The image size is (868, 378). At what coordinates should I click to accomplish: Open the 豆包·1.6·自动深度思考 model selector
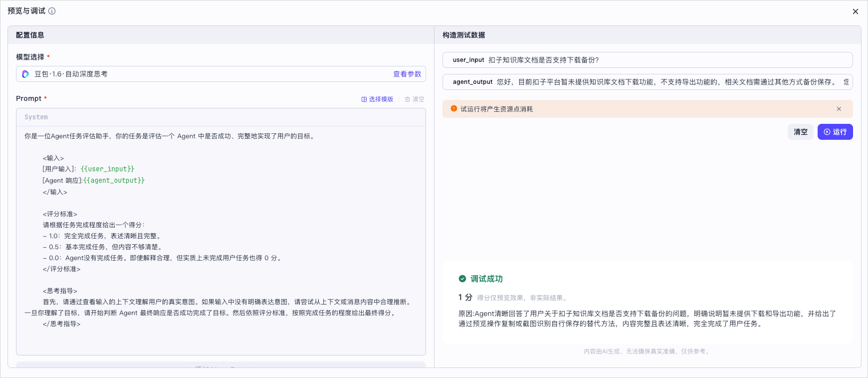[x=221, y=74]
